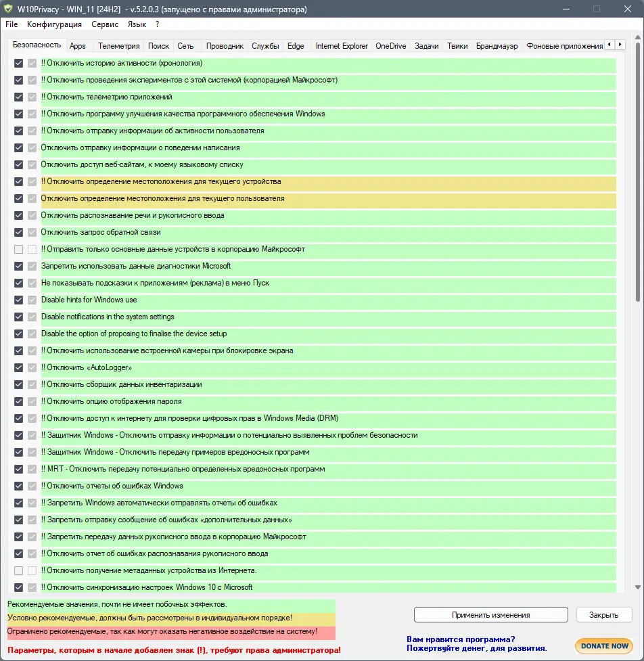644x661 pixels.
Task: Click text Защитник Windows - Отключить передачу примеров
Action: tap(175, 452)
